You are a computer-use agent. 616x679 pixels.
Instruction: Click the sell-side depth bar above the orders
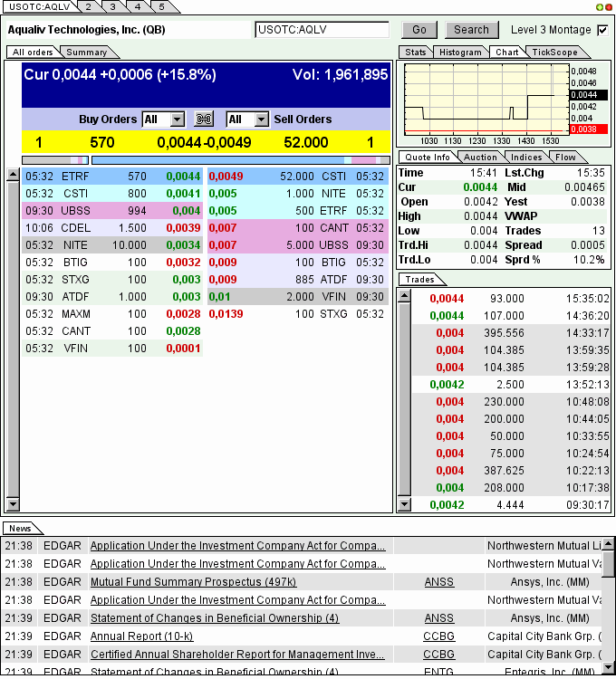(x=241, y=160)
